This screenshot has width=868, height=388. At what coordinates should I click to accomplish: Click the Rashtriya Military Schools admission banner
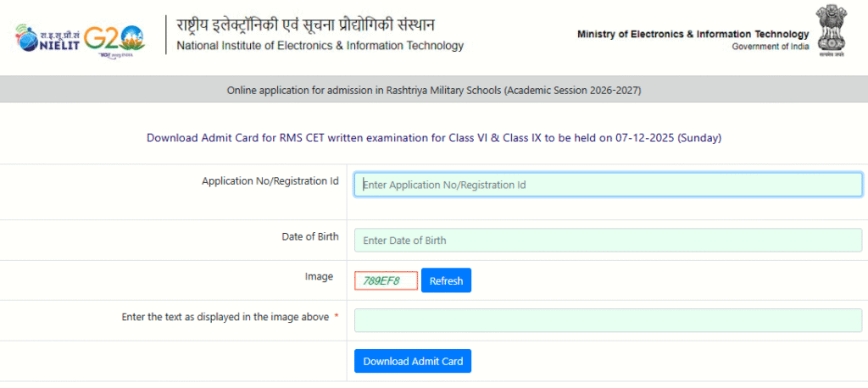pyautogui.click(x=433, y=90)
